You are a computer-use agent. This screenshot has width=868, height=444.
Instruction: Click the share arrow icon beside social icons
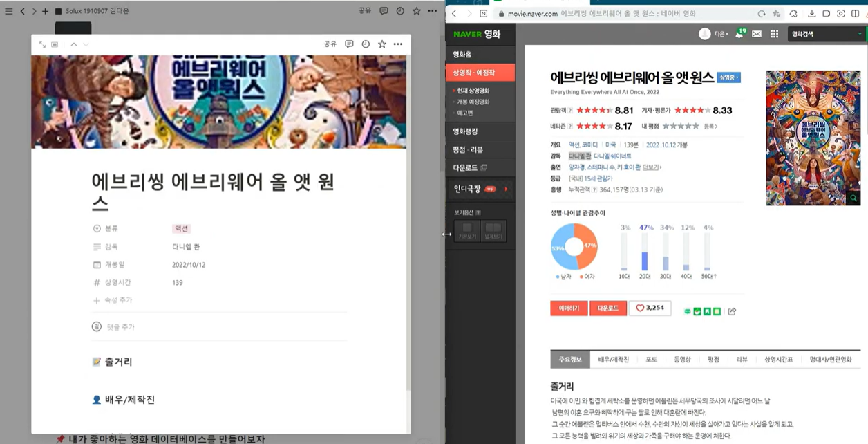point(732,311)
